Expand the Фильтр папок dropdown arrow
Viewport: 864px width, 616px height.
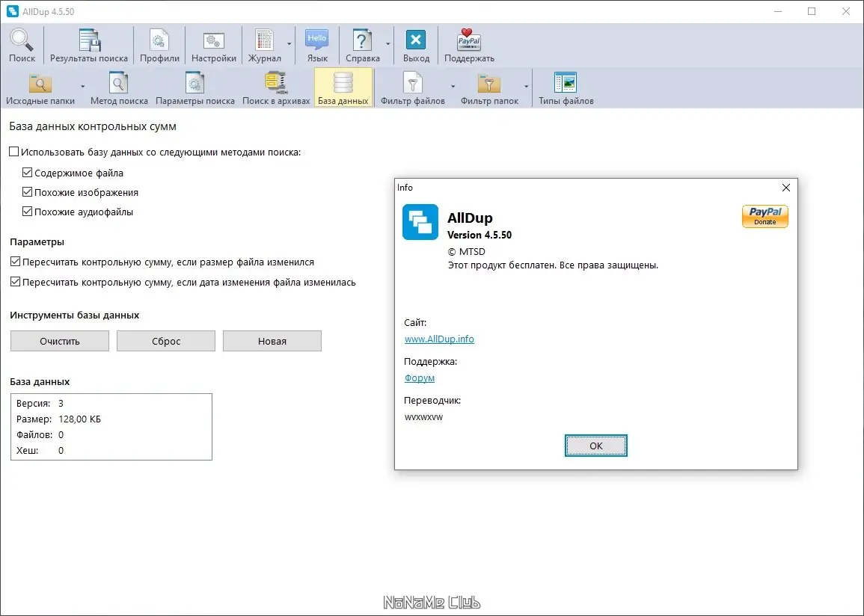(x=526, y=87)
